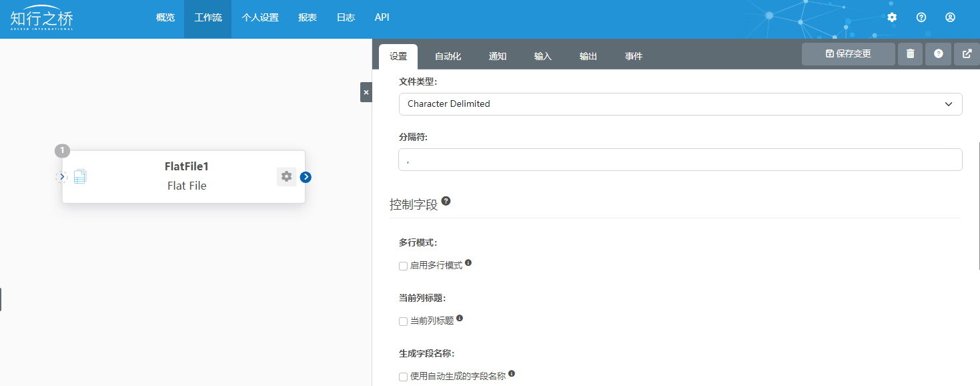Open panel in new window icon
Viewport: 980px width, 386px height.
click(x=967, y=54)
